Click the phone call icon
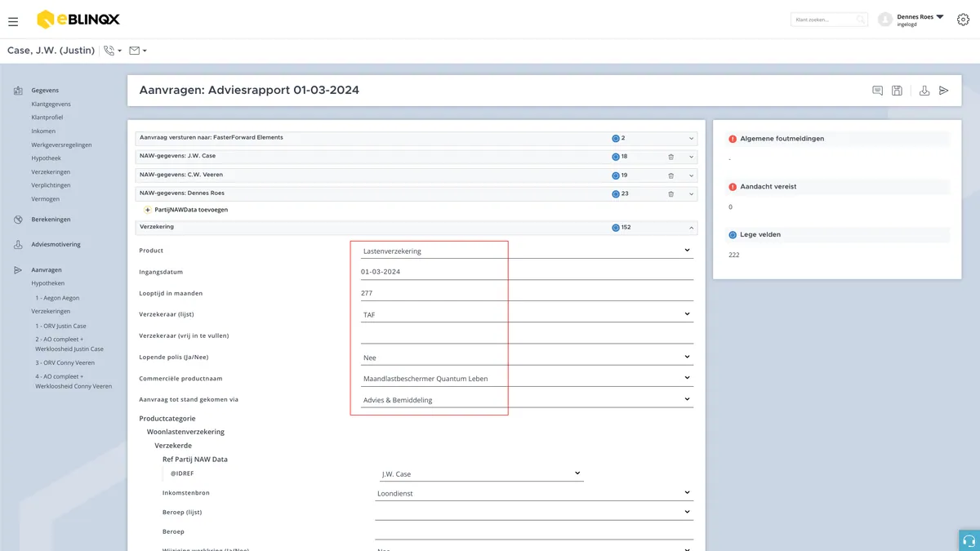Image resolution: width=980 pixels, height=551 pixels. click(109, 51)
